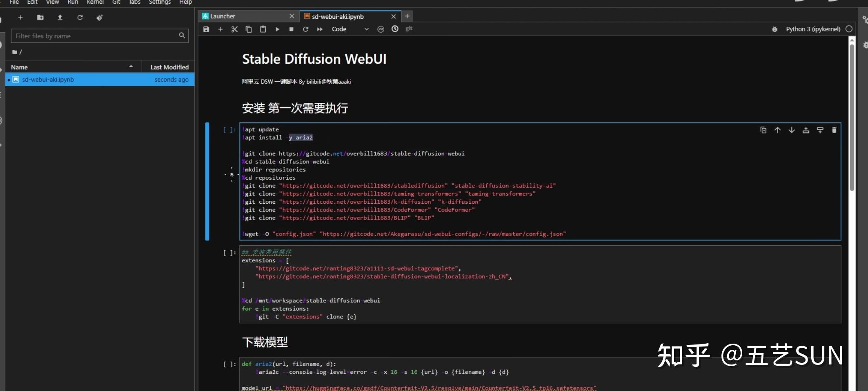Insert a new cell below with the plus icon

coord(220,29)
